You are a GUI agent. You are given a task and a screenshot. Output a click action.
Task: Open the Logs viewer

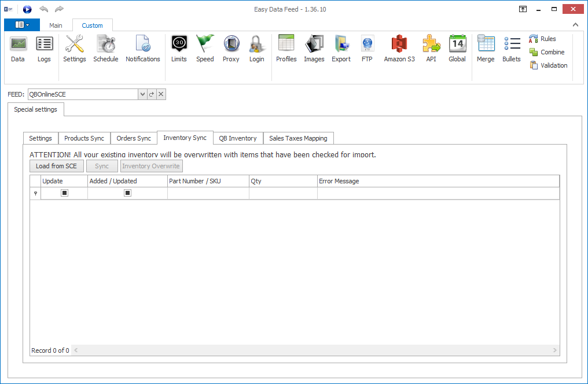pos(44,49)
